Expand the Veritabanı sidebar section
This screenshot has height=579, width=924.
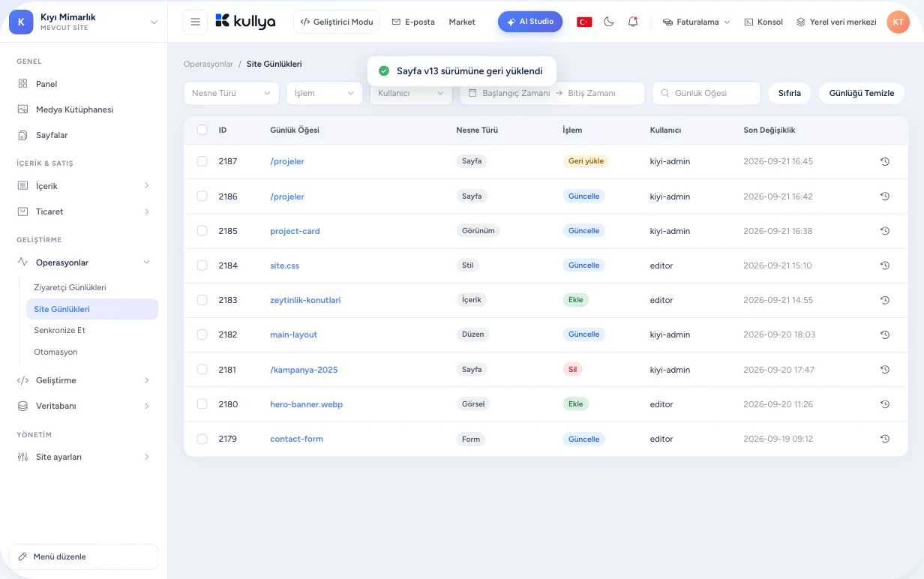click(83, 406)
